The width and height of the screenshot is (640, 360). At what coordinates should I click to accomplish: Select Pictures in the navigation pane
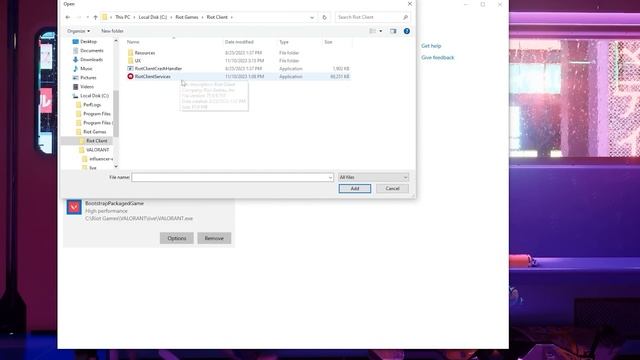pyautogui.click(x=88, y=78)
